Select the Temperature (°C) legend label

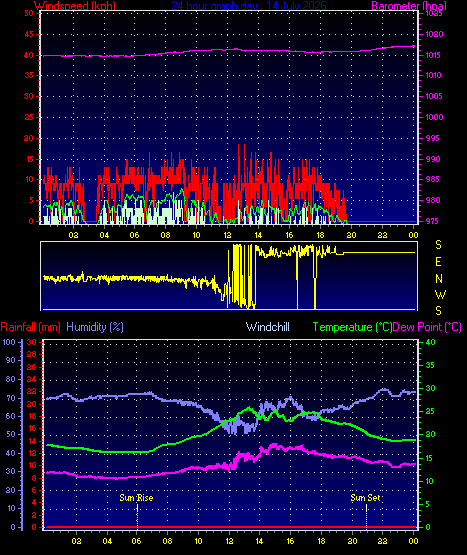click(x=352, y=327)
